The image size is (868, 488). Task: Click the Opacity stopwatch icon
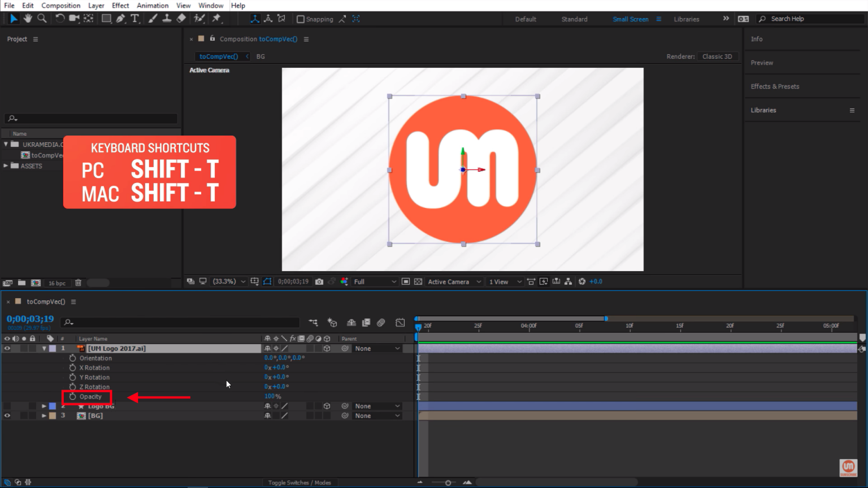[72, 396]
